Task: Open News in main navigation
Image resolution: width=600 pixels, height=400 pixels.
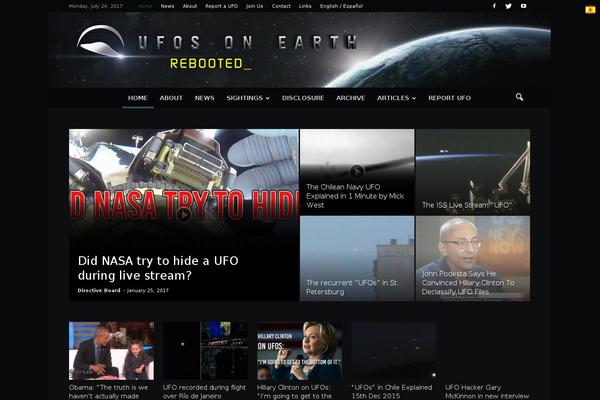Action: (204, 98)
